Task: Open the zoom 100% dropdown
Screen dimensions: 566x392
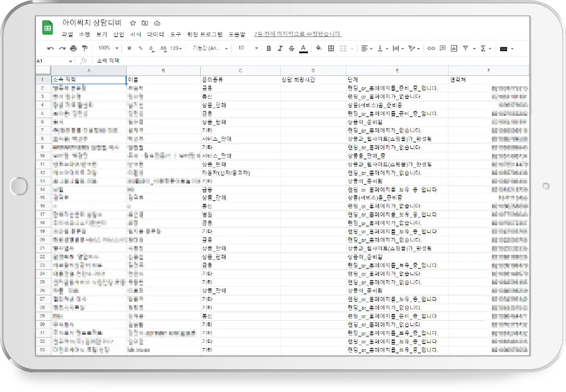Action: (x=108, y=48)
